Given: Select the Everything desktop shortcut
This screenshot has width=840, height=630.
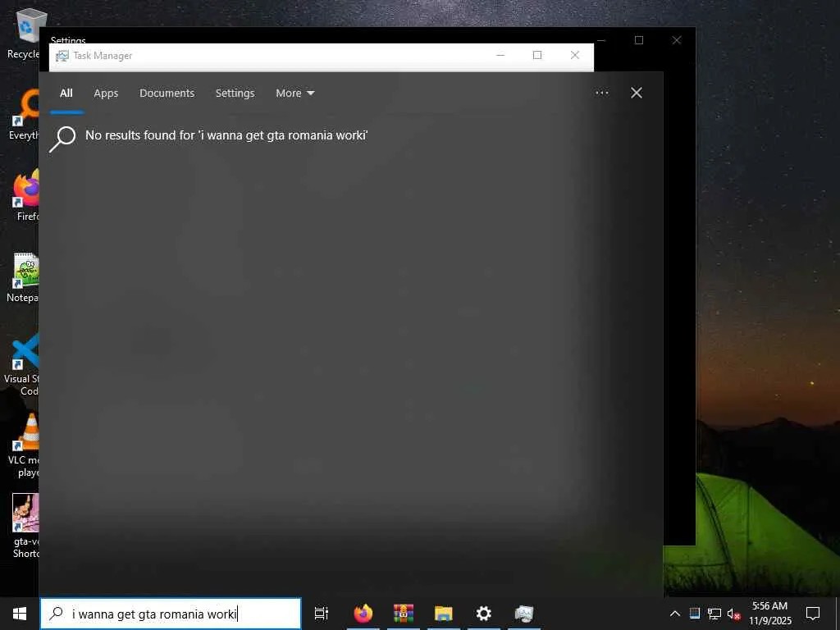Looking at the screenshot, I should [24, 115].
